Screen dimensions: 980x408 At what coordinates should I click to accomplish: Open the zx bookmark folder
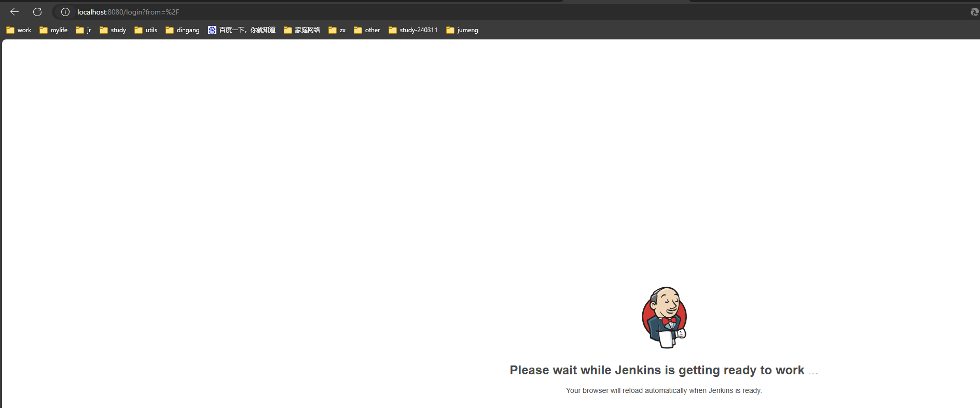(x=337, y=30)
